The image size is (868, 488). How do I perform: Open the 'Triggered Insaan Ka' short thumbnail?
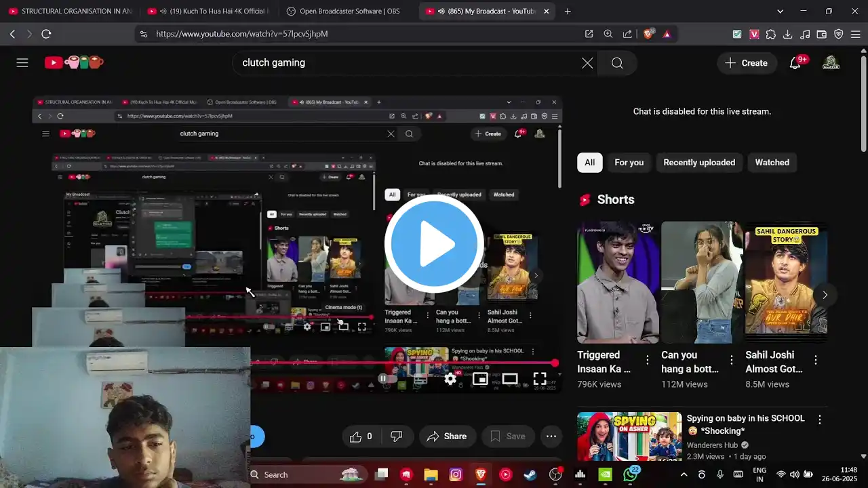pos(618,282)
